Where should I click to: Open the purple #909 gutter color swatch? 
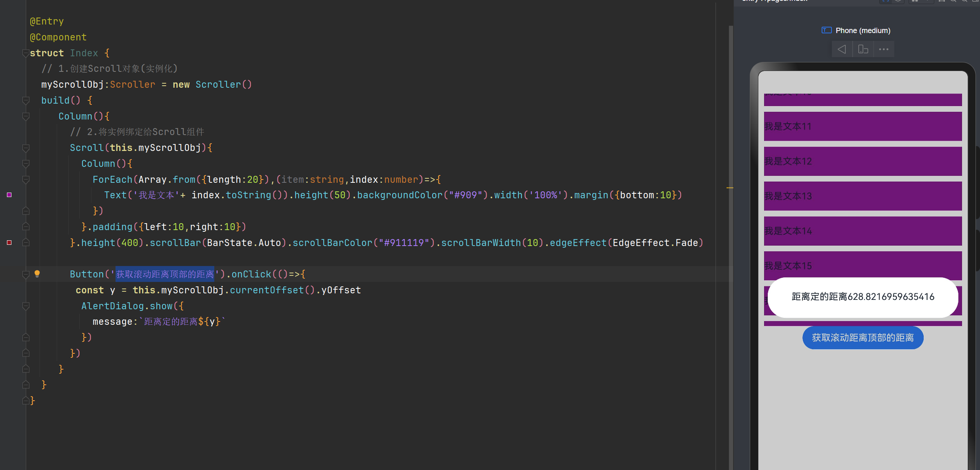tap(9, 195)
